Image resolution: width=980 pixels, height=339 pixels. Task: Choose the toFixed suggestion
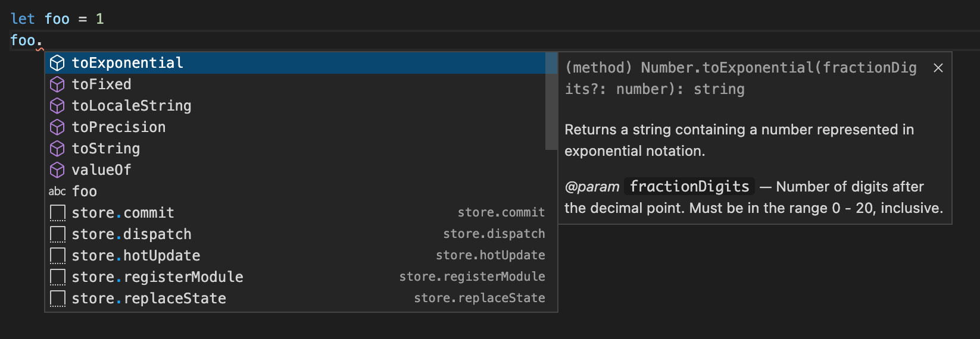click(x=101, y=84)
